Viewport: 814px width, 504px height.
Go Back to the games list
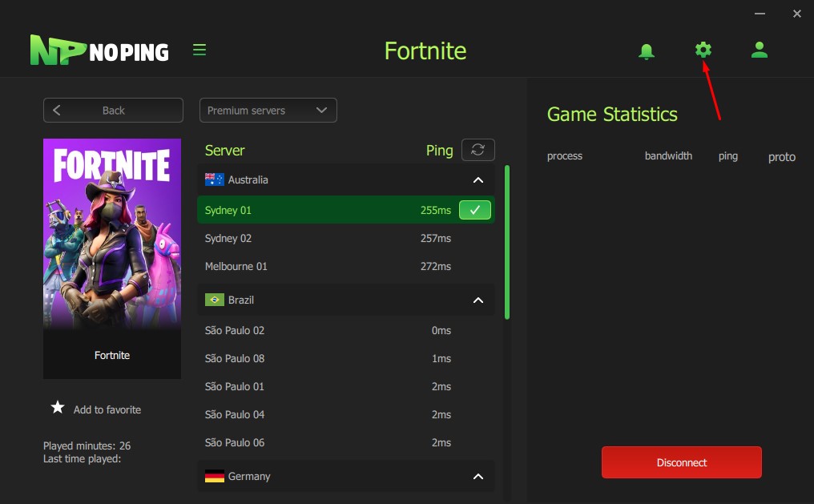pyautogui.click(x=113, y=110)
